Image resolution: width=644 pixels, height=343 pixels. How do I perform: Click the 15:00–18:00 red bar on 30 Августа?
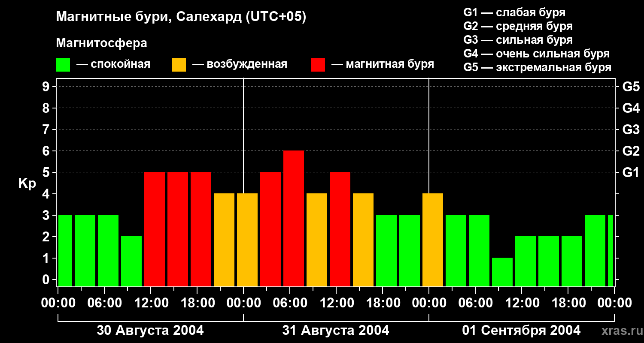(178, 229)
